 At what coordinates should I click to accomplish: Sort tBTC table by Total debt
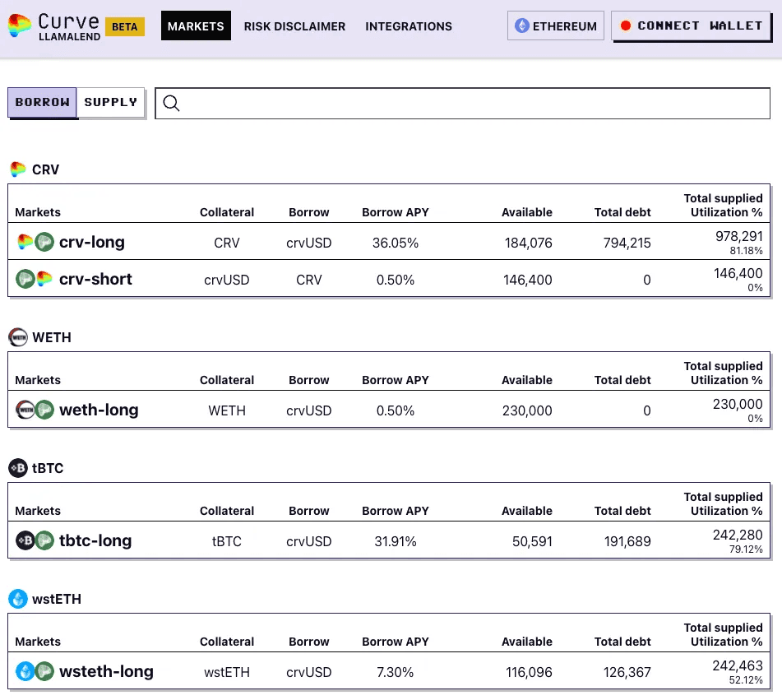[622, 511]
